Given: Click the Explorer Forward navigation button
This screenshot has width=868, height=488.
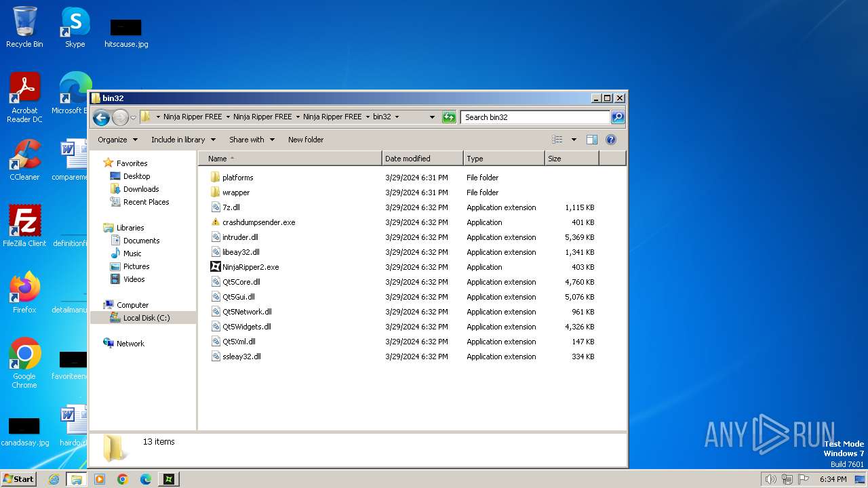Looking at the screenshot, I should coord(120,117).
